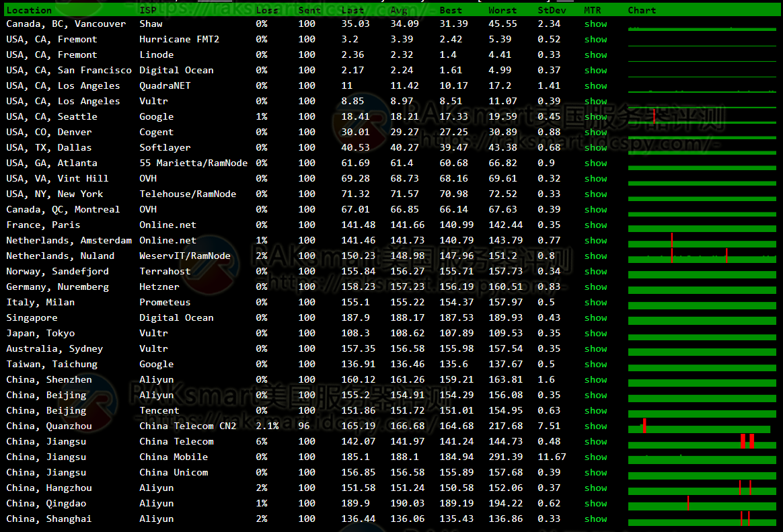783x532 pixels.
Task: Click show for Beijing Tencent row
Action: (596, 411)
